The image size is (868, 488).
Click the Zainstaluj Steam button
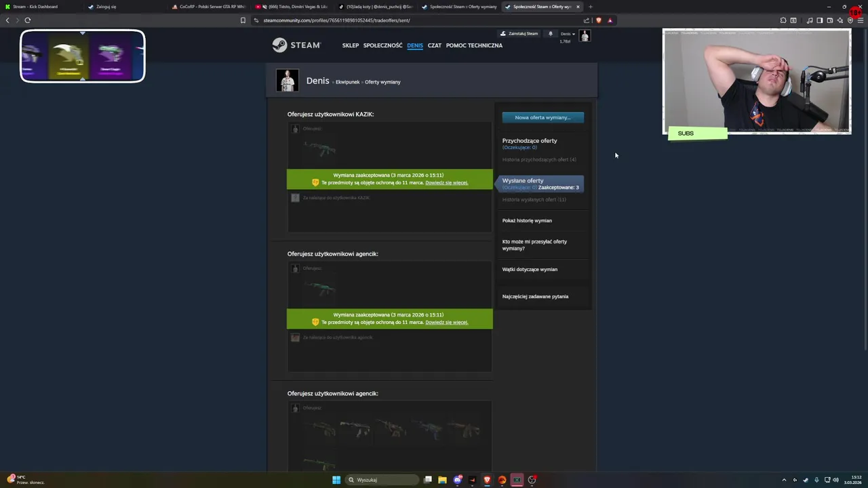tap(519, 34)
